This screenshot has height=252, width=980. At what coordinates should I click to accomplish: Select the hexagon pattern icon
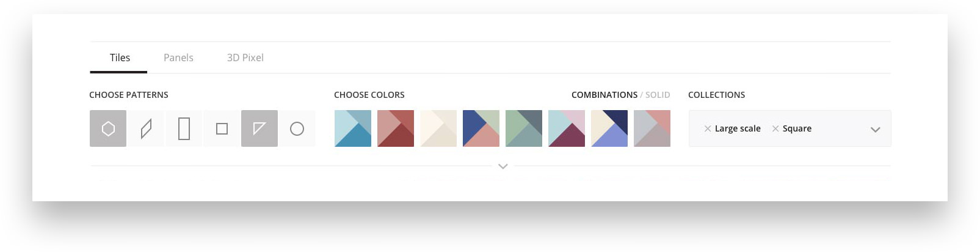tap(108, 128)
